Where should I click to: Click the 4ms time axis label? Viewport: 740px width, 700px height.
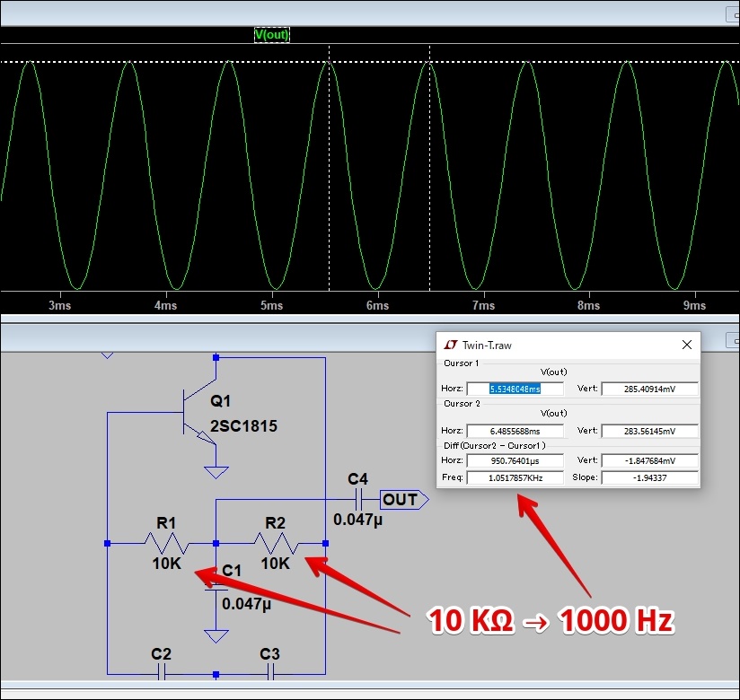point(165,306)
